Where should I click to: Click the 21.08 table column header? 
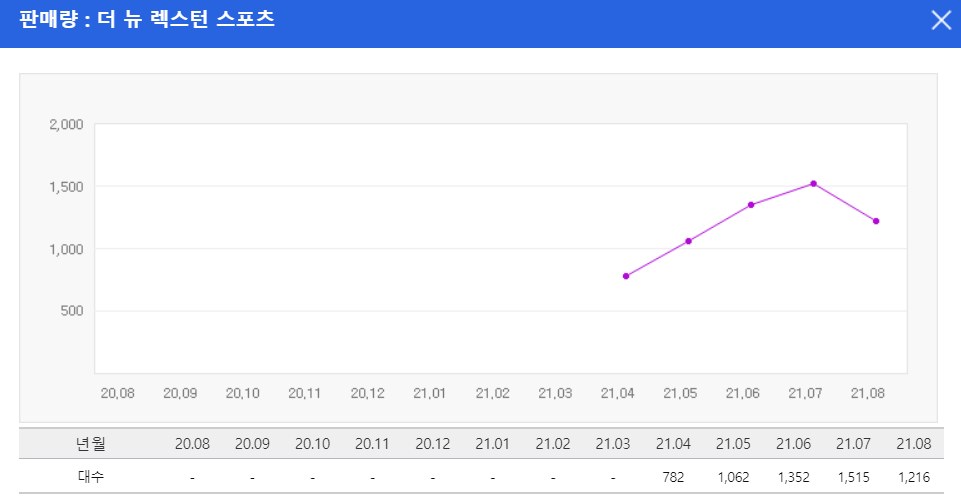914,444
